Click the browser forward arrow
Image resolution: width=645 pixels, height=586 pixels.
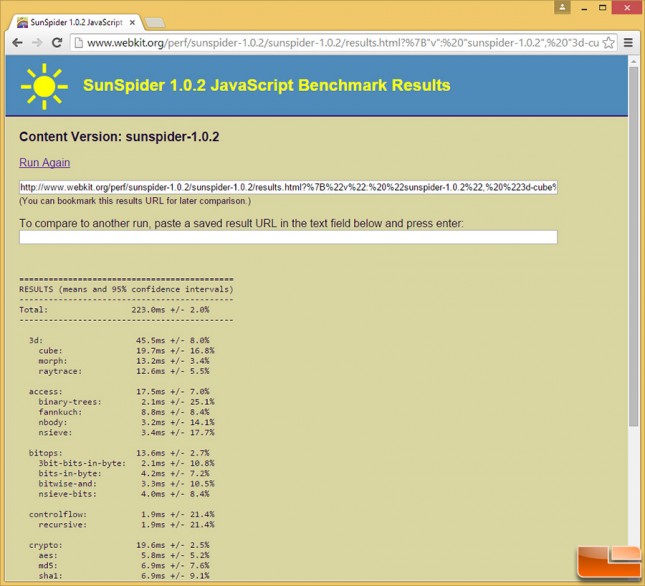37,43
